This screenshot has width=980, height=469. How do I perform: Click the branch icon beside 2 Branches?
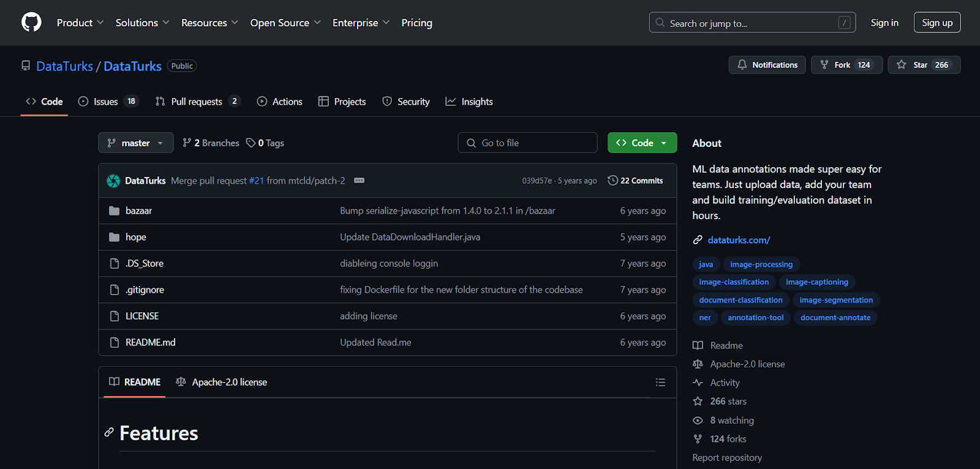click(187, 143)
